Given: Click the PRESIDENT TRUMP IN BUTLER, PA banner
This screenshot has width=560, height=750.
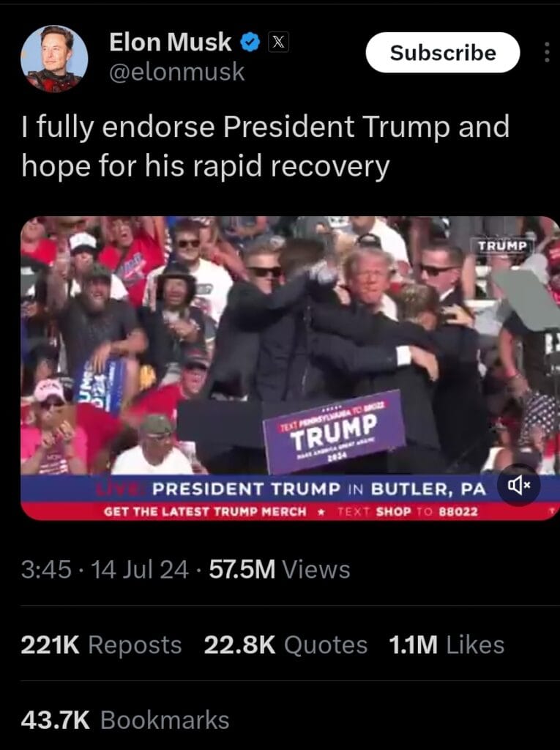Looking at the screenshot, I should click(319, 489).
